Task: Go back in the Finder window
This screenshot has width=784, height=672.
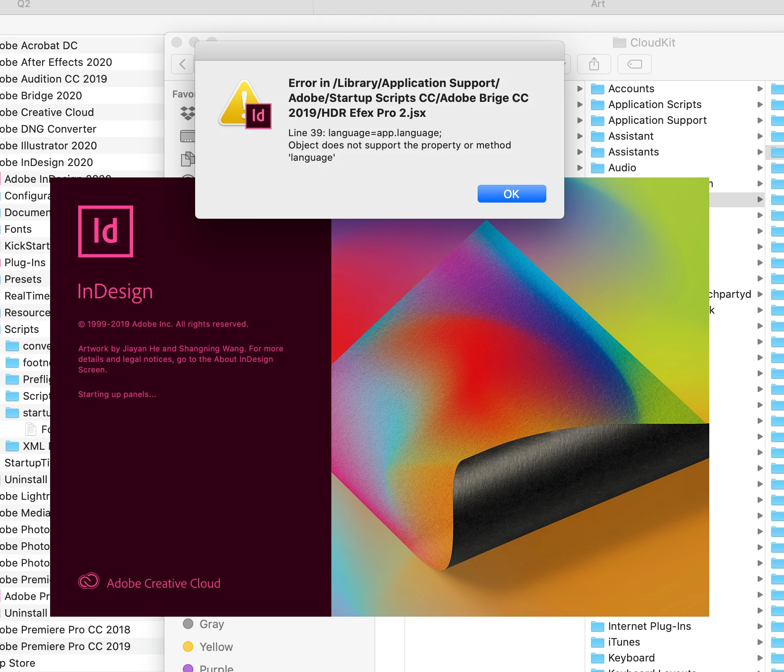Action: 182,64
